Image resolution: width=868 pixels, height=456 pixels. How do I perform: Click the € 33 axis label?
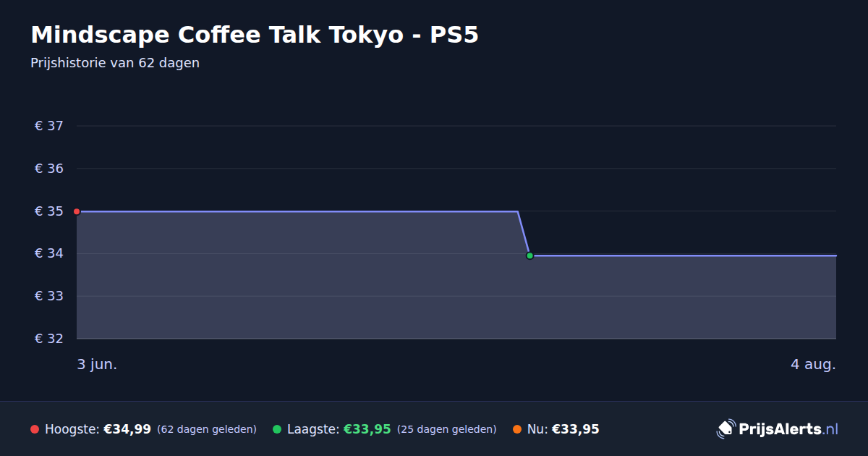[49, 296]
